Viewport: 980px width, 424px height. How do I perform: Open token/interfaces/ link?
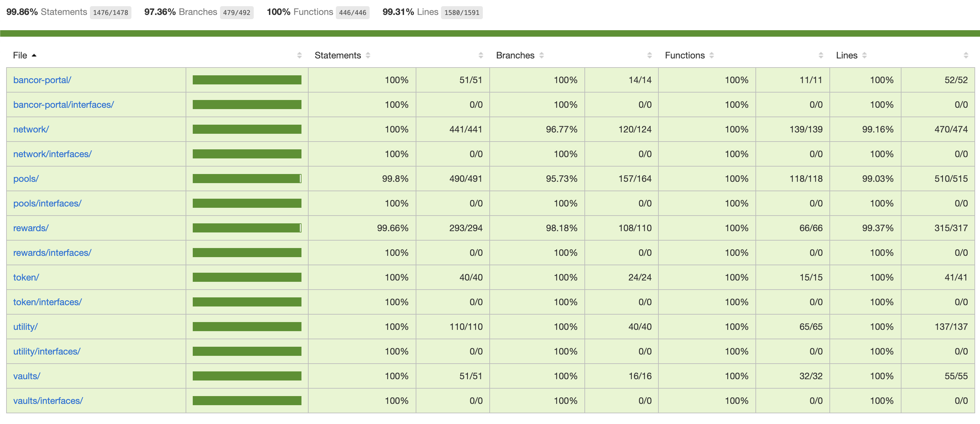(47, 302)
